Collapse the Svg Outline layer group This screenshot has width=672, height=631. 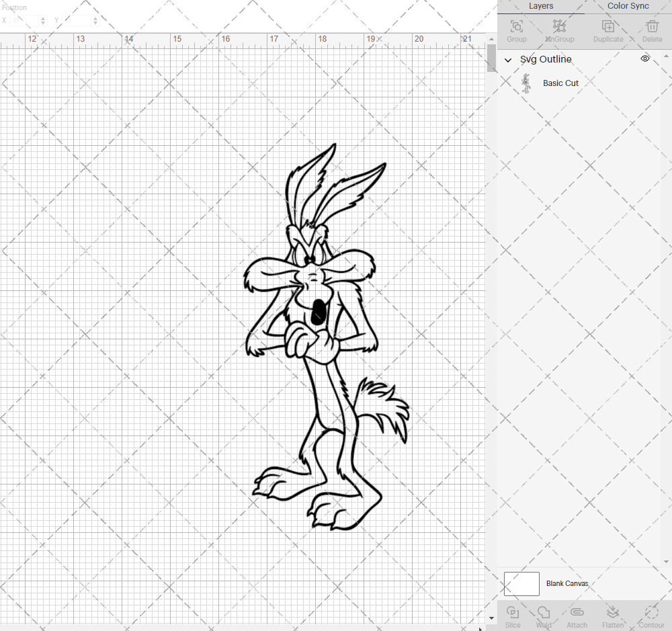[x=508, y=60]
